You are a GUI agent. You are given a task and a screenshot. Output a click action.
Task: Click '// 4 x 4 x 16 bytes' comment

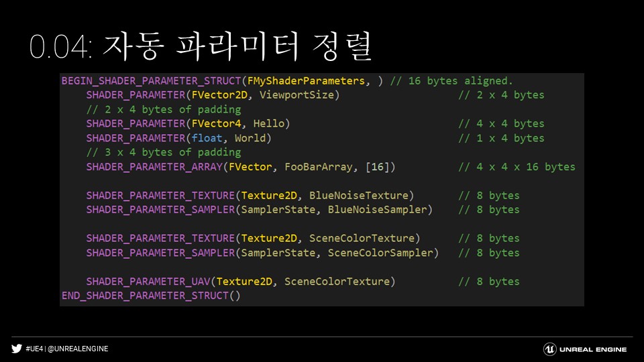[x=517, y=167]
